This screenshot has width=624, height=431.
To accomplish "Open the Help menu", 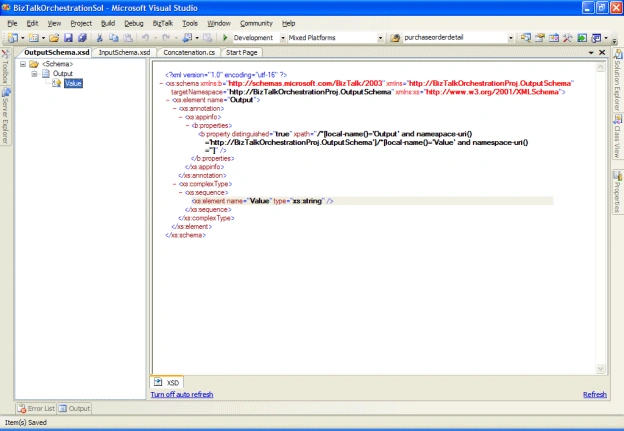I will point(289,23).
